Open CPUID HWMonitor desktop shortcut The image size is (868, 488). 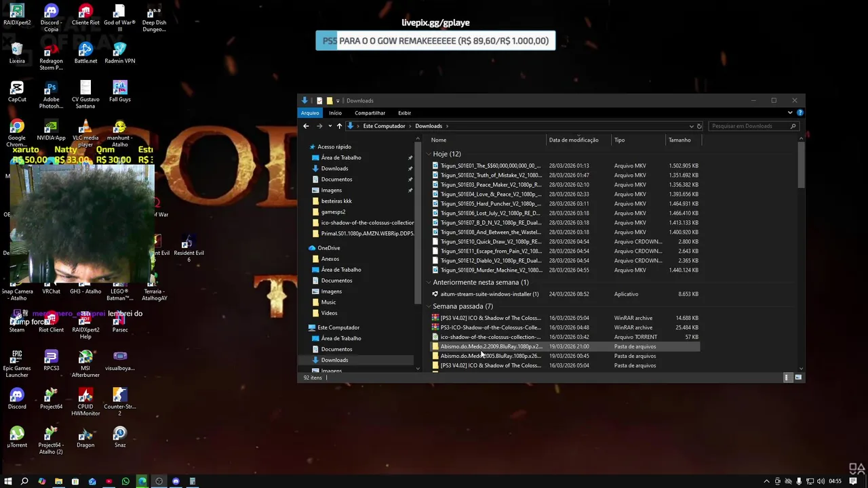[x=85, y=402]
